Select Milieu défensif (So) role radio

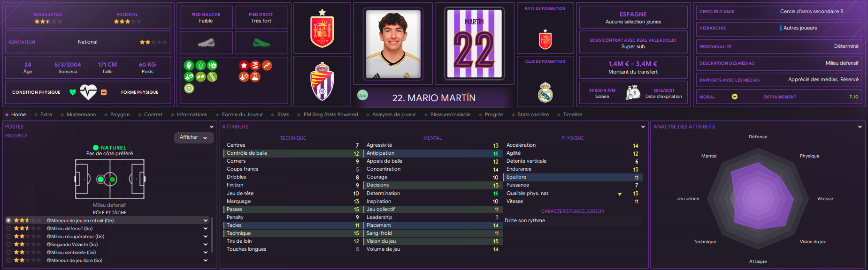[x=8, y=228]
